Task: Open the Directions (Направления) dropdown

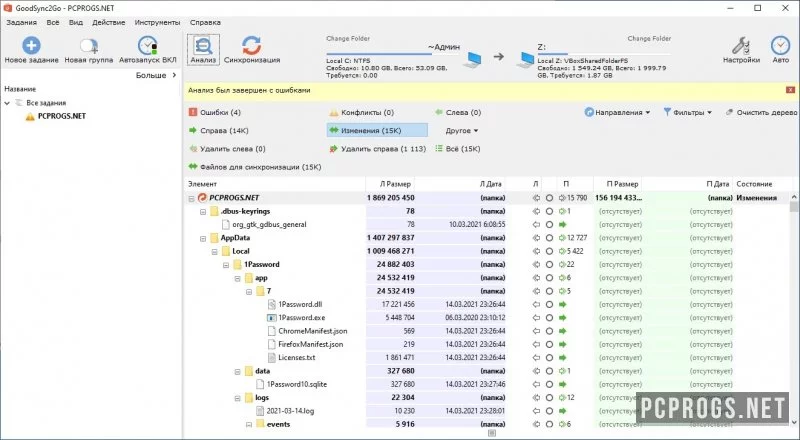Action: coord(617,112)
